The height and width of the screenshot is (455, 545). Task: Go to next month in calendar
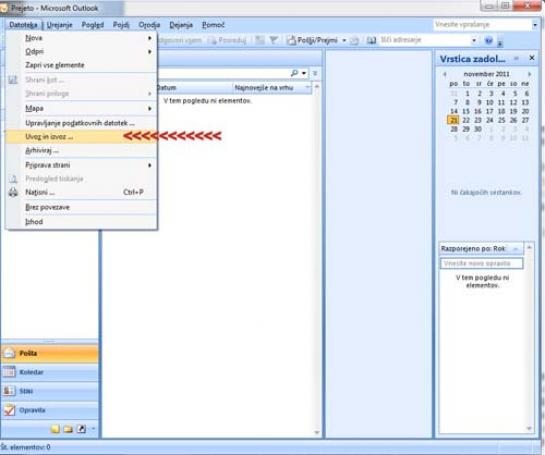(529, 74)
